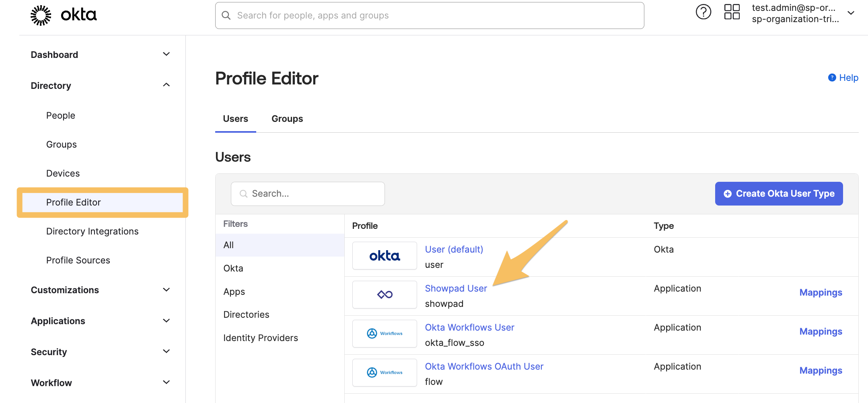Select Profile Editor in the sidebar
Viewport: 868px width, 403px height.
click(103, 202)
